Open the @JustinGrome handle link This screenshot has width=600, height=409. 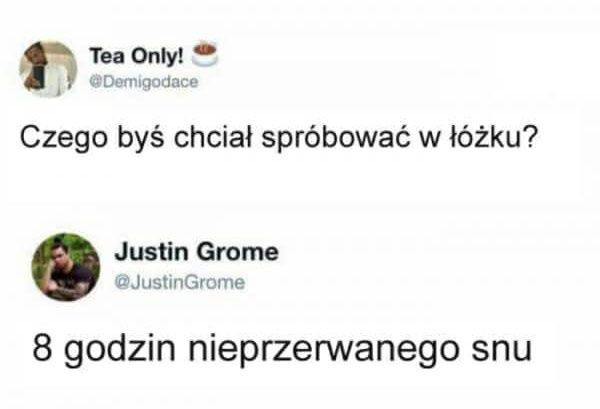pos(180,283)
